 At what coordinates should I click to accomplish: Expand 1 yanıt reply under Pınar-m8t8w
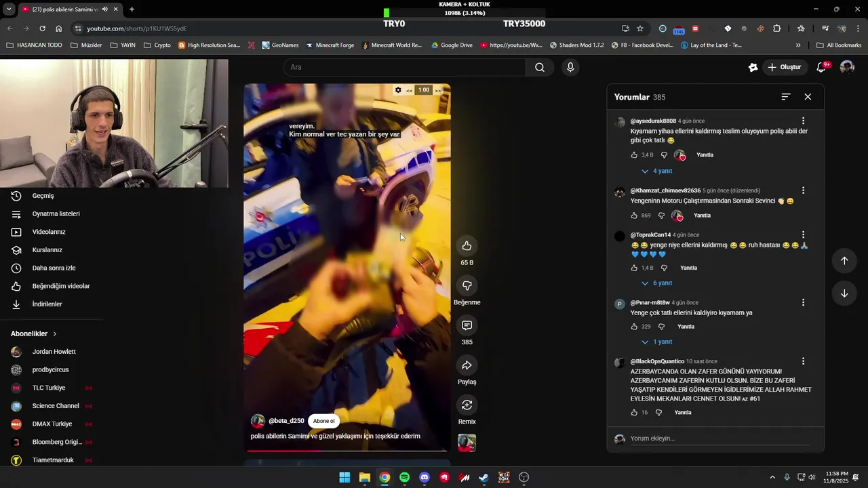pyautogui.click(x=656, y=342)
